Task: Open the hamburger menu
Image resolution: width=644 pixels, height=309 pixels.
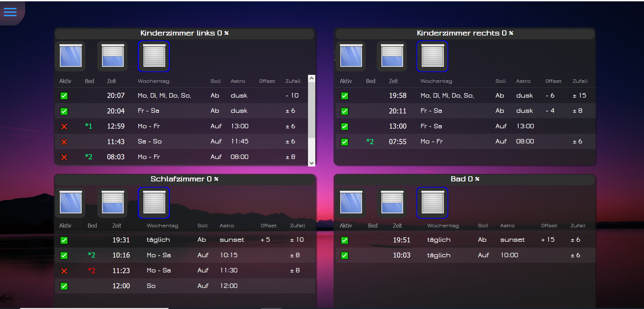Action: (x=10, y=12)
